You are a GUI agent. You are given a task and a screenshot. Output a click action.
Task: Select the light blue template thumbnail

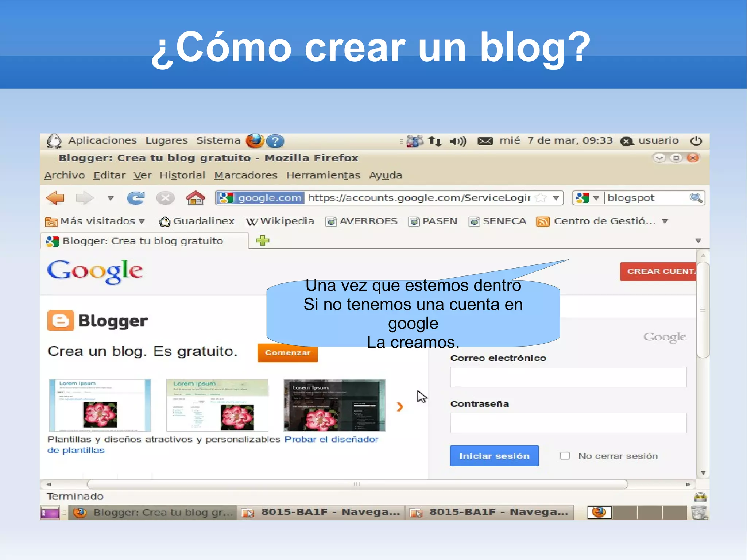pos(100,405)
